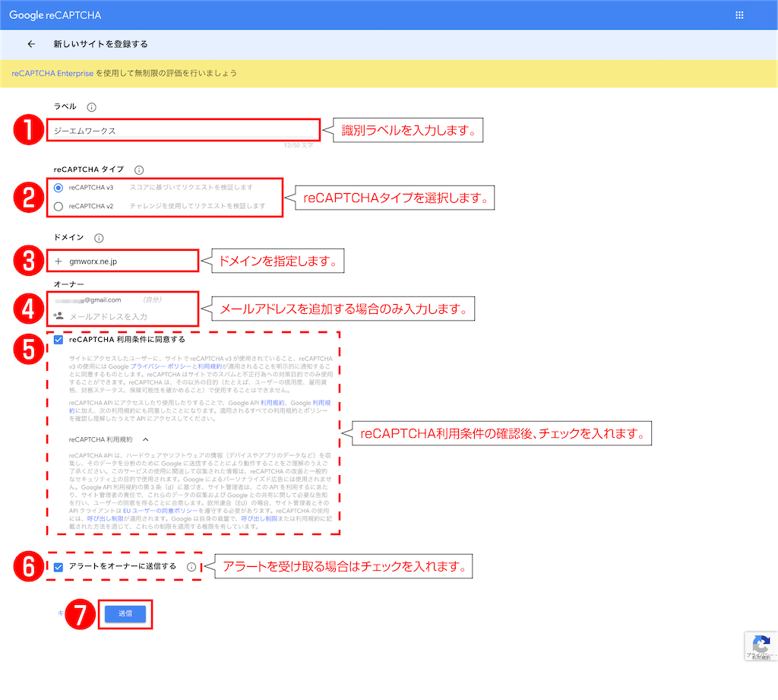Click the 新しいサイトを登録する page title
The image size is (778, 700).
pos(101,44)
